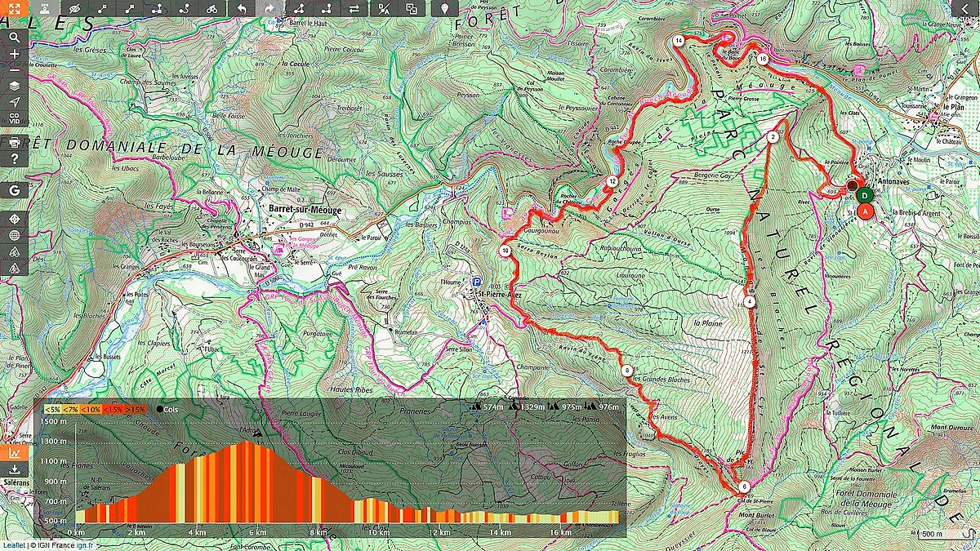Toggle fullscreen map with the orange arrows icon
980x551 pixels.
pyautogui.click(x=15, y=9)
